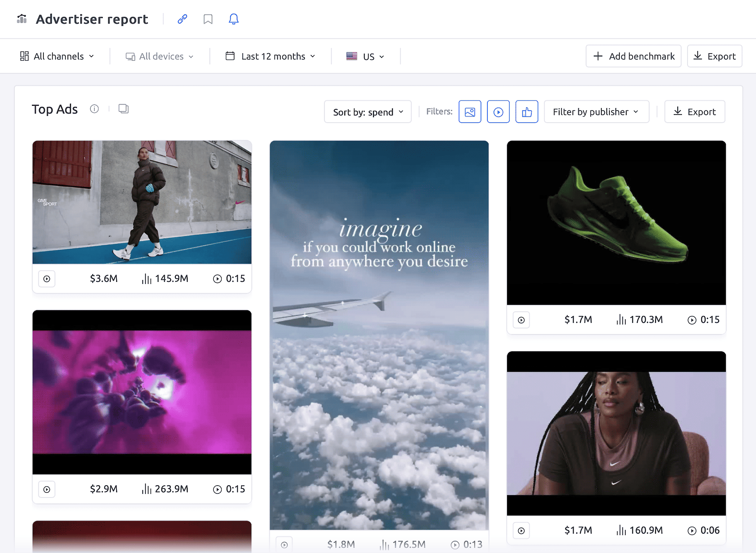Copy the report link icon
The image size is (756, 553).
point(182,19)
